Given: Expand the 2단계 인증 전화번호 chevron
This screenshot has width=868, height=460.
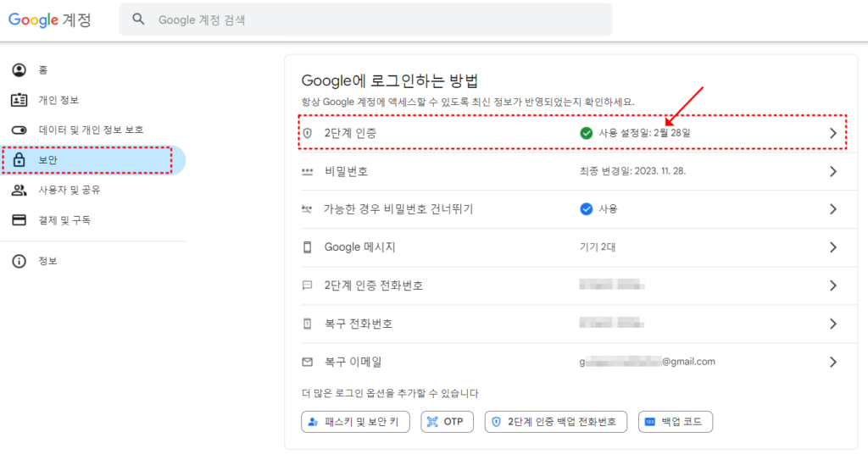Looking at the screenshot, I should point(833,285).
